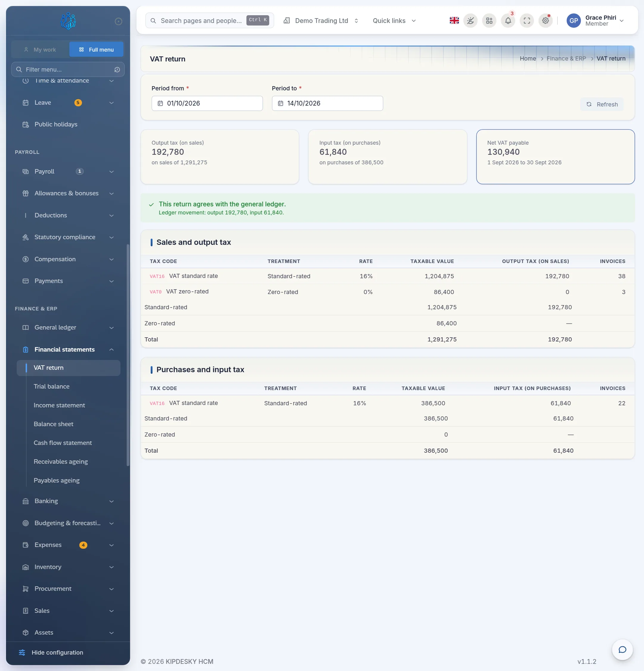Click the KIPDESKY logo
644x671 pixels.
pos(68,21)
